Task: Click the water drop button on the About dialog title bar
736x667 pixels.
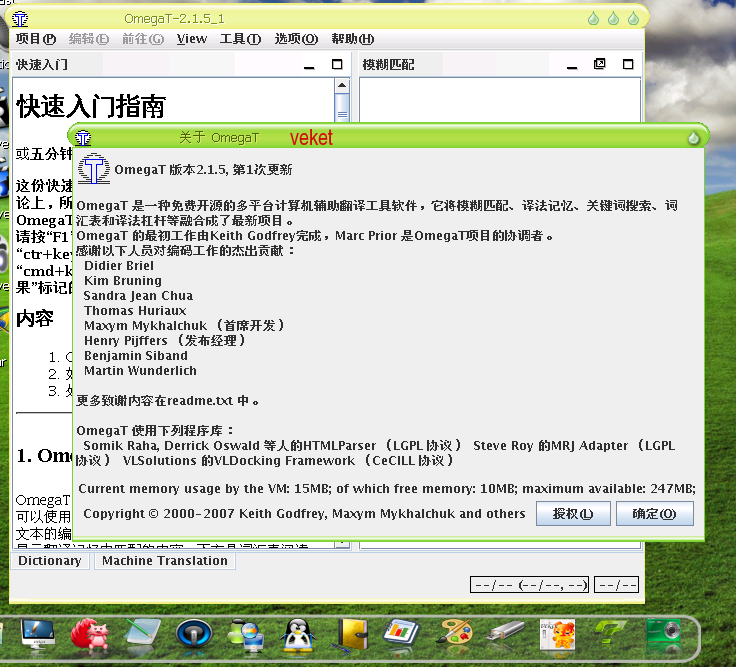Action: click(x=694, y=138)
